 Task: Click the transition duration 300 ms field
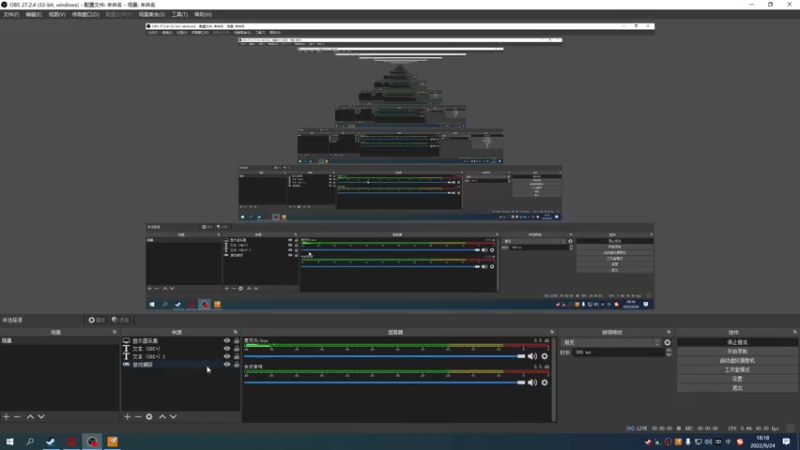[x=619, y=353]
